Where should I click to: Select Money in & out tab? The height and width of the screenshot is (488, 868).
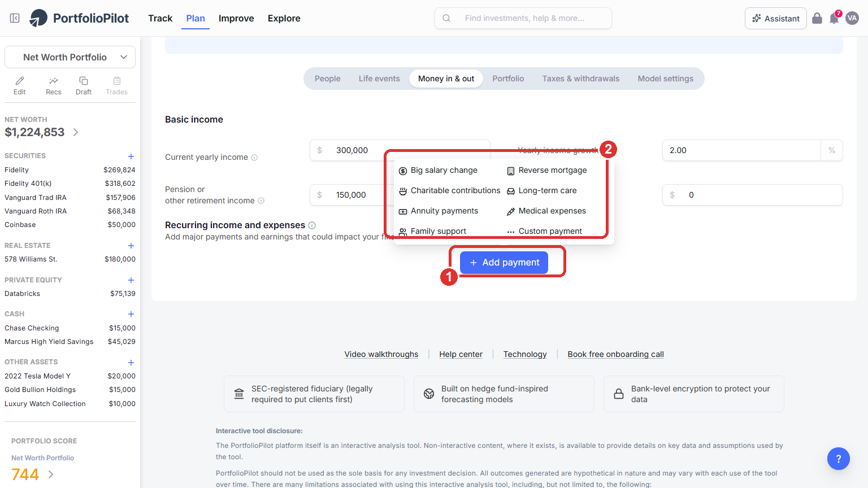click(x=446, y=79)
